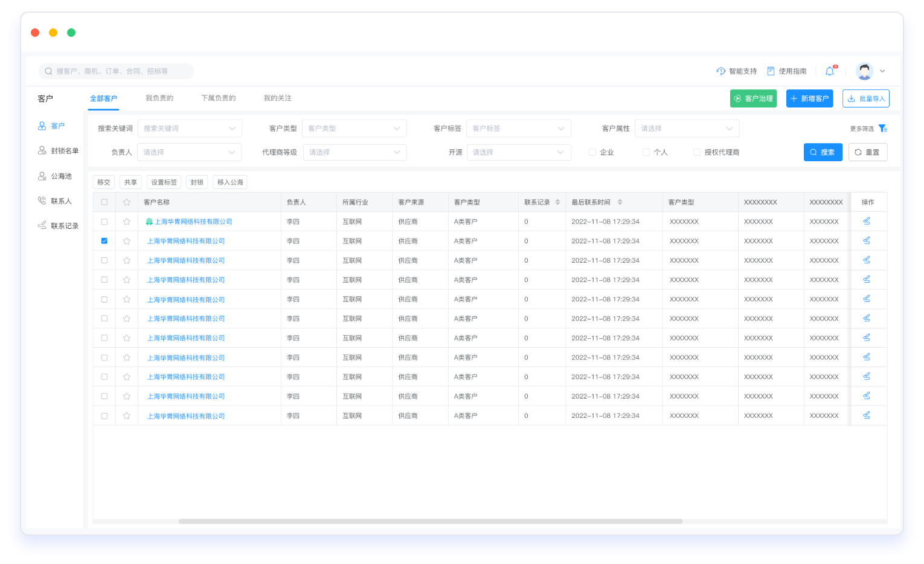Click the green 客户治理 button
This screenshot has width=924, height=564.
point(753,98)
